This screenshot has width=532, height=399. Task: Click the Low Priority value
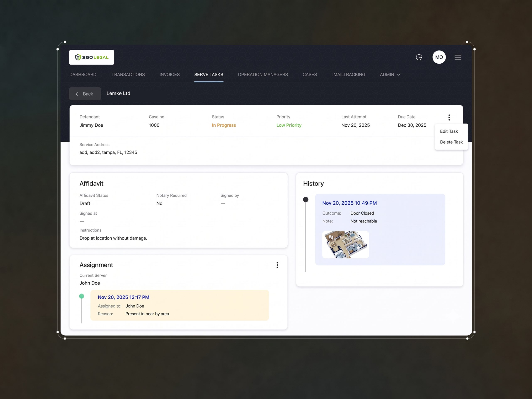click(289, 125)
